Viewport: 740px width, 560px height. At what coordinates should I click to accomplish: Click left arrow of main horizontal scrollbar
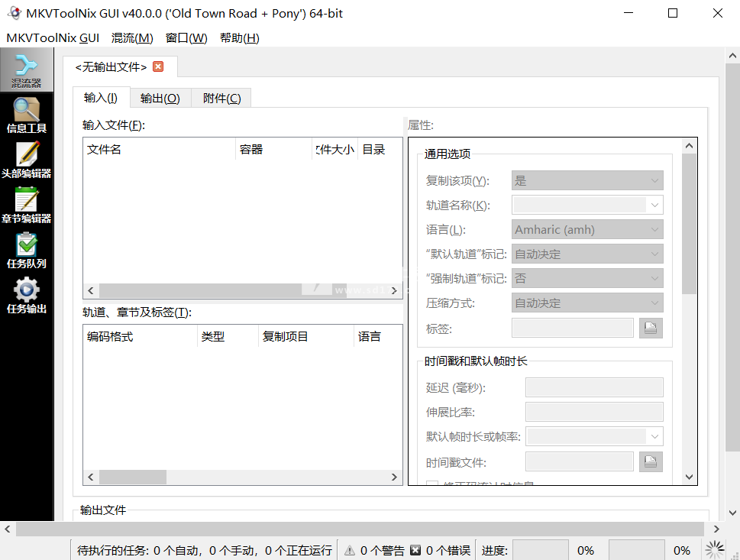click(x=7, y=529)
